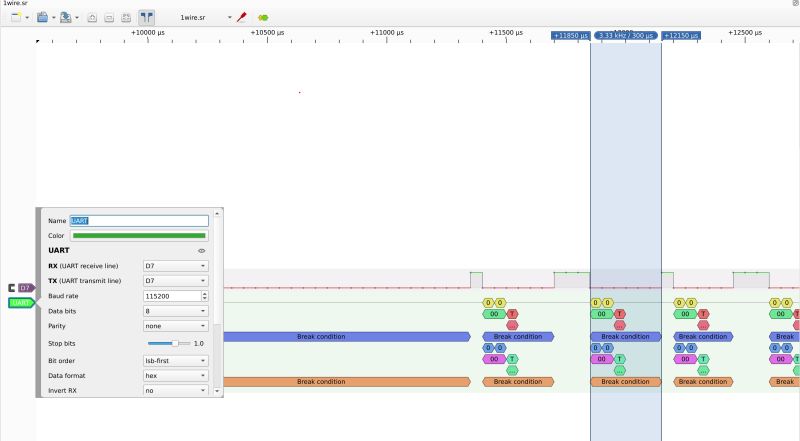This screenshot has width=800, height=441.
Task: Open the Bit order lsb-first dropdown
Action: point(176,360)
